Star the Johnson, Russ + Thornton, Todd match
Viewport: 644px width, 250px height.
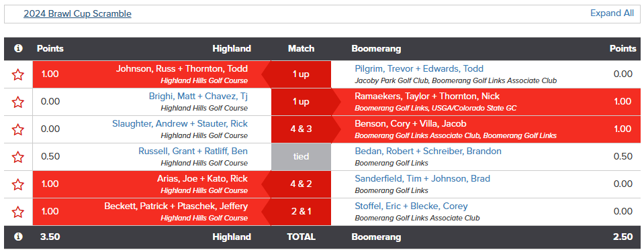tap(17, 74)
